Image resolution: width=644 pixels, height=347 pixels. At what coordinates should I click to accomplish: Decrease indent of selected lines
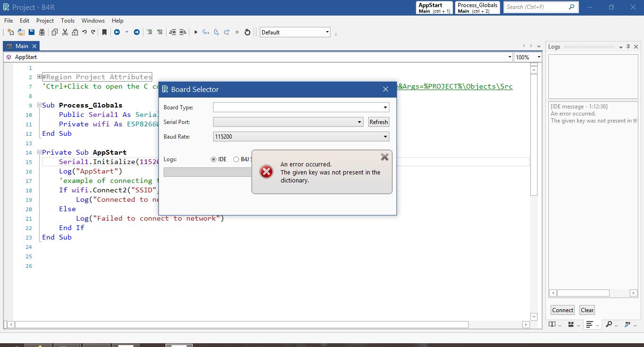point(173,32)
